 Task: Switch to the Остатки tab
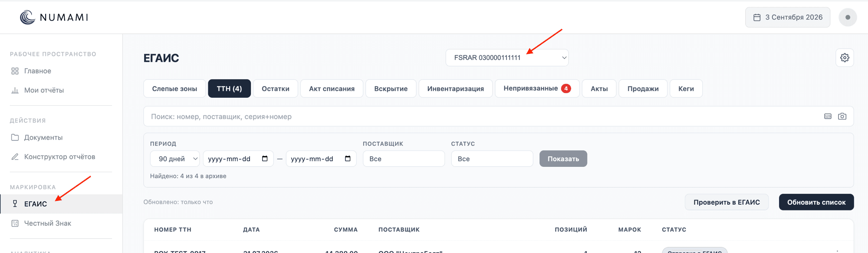pos(276,89)
